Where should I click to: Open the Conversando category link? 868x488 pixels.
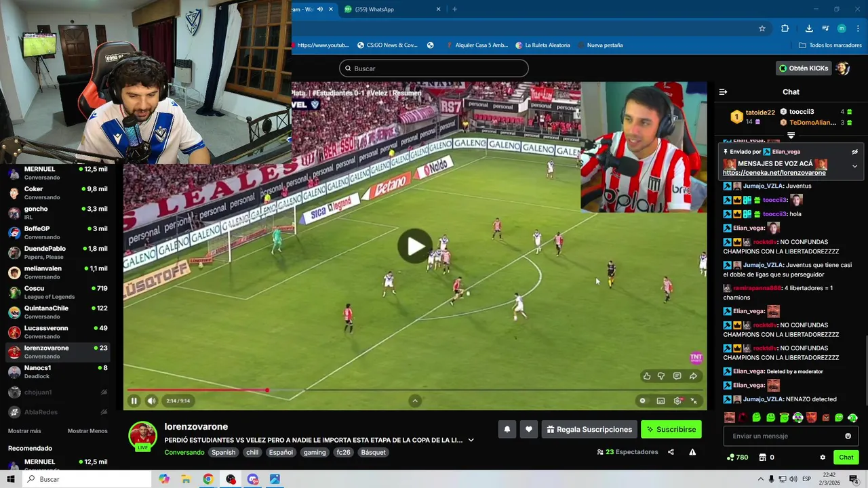tap(184, 452)
